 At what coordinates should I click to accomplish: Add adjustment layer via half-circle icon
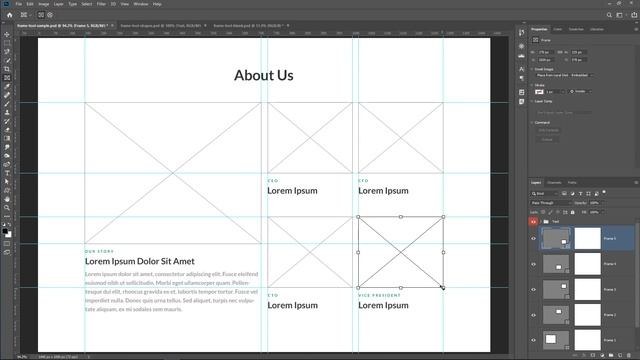(x=602, y=356)
